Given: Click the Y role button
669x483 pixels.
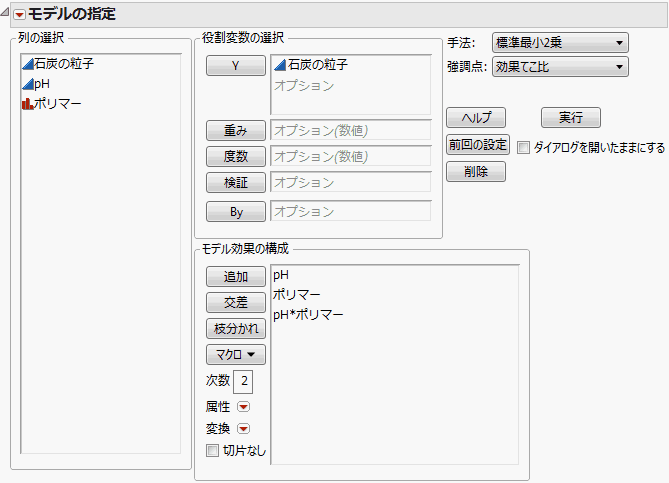Looking at the screenshot, I should tap(236, 66).
